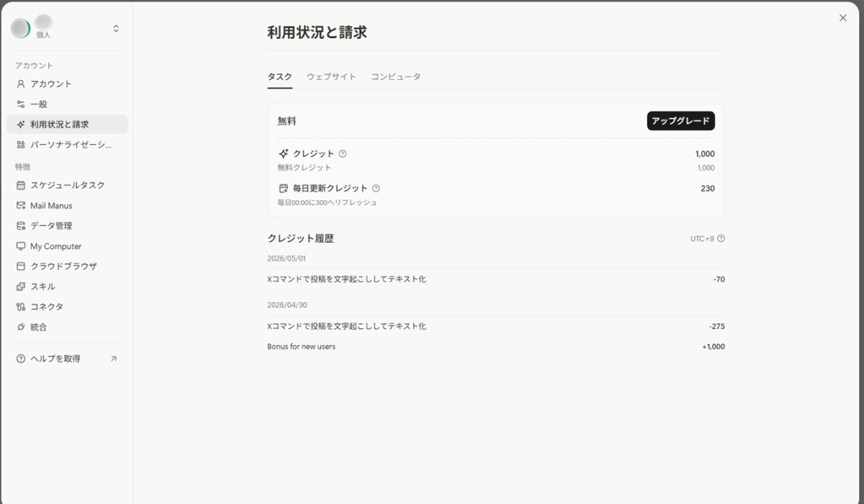Open the パーソナライゼーション sidebar item
Image resolution: width=864 pixels, height=504 pixels.
[x=68, y=145]
